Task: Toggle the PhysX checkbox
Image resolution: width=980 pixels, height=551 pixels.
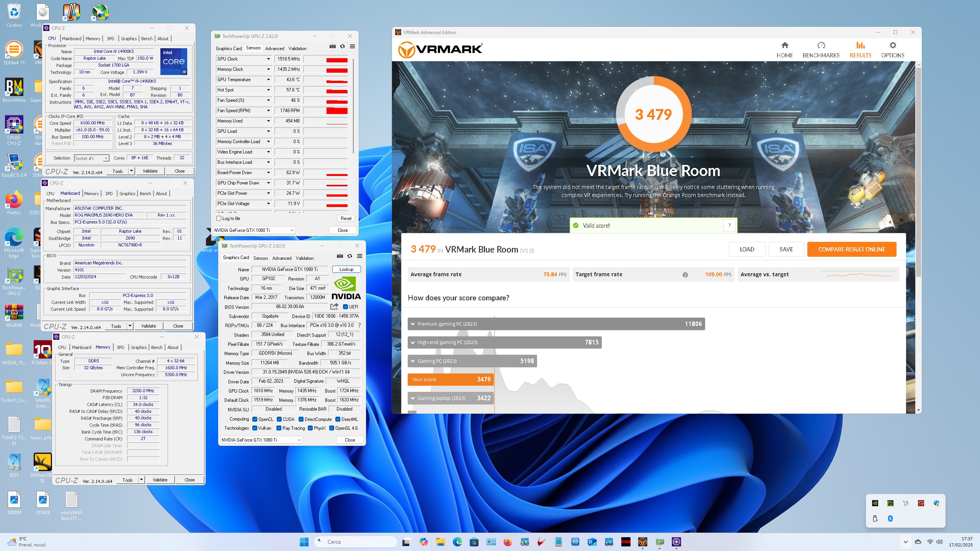Action: 310,428
